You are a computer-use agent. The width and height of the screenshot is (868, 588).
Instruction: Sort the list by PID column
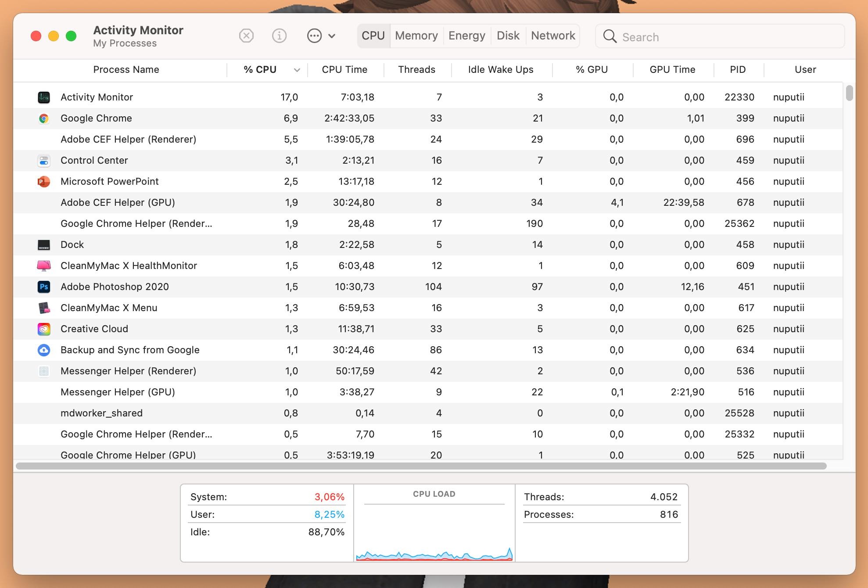[738, 69]
